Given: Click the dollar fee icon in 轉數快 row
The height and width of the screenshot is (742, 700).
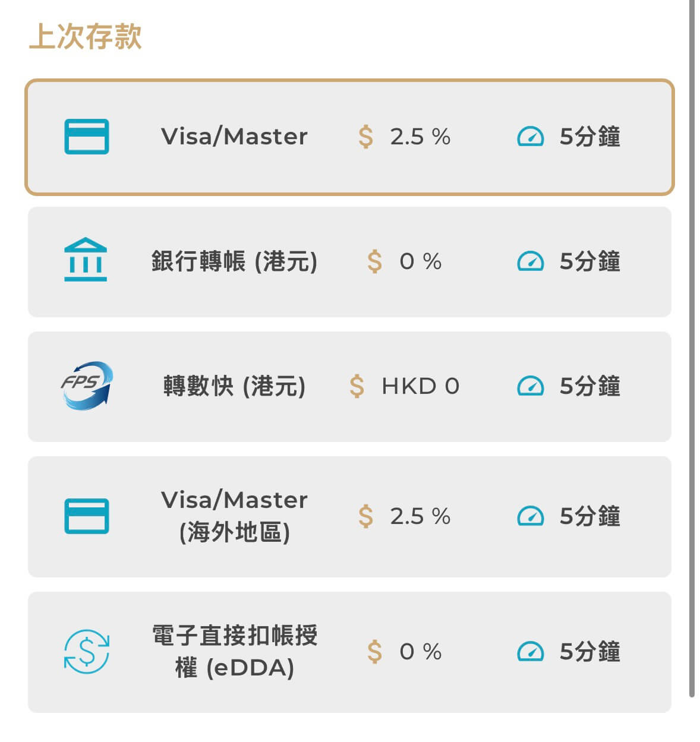Looking at the screenshot, I should tap(357, 386).
